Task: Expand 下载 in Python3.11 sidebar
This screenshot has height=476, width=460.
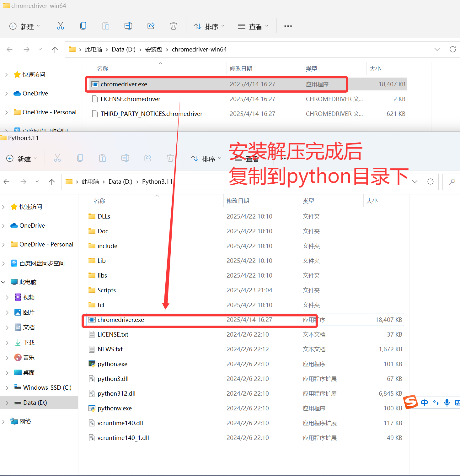Action: tap(7, 342)
